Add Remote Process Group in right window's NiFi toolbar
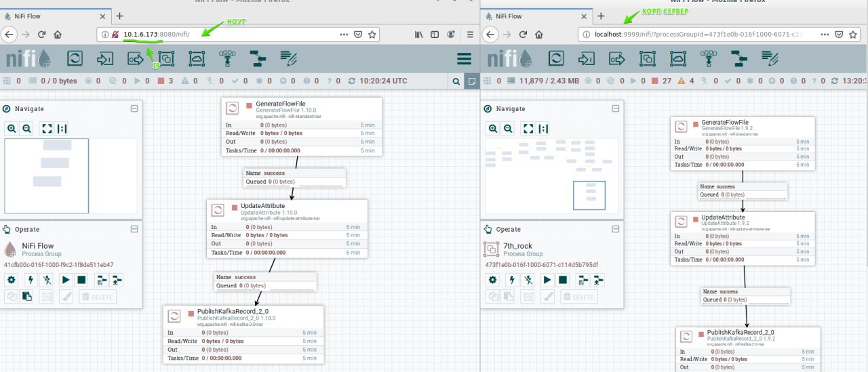The width and height of the screenshot is (868, 372). click(678, 58)
